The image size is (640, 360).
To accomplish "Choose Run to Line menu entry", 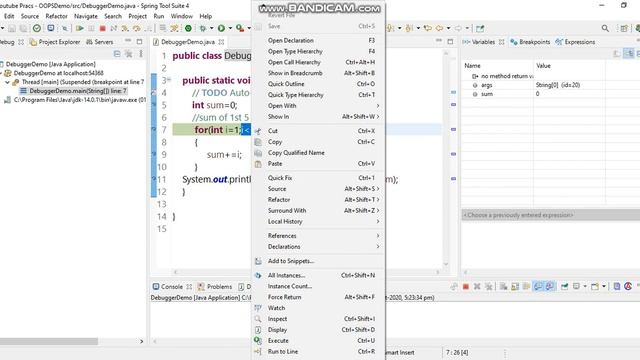I will 318,351.
